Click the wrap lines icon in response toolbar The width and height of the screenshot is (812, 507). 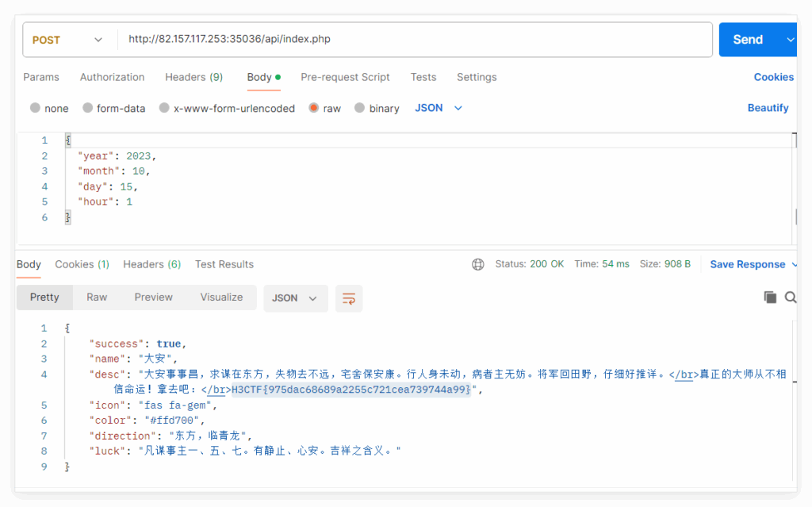348,298
